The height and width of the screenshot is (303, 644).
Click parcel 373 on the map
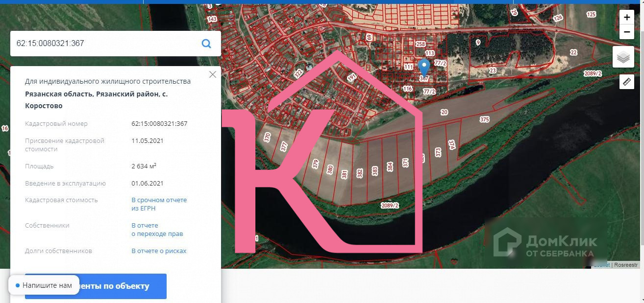tap(438, 152)
